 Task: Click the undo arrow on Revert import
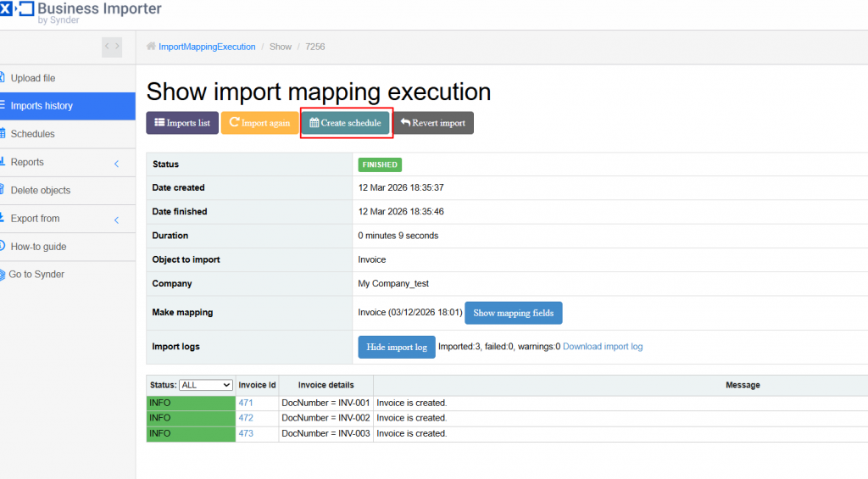[x=406, y=123]
